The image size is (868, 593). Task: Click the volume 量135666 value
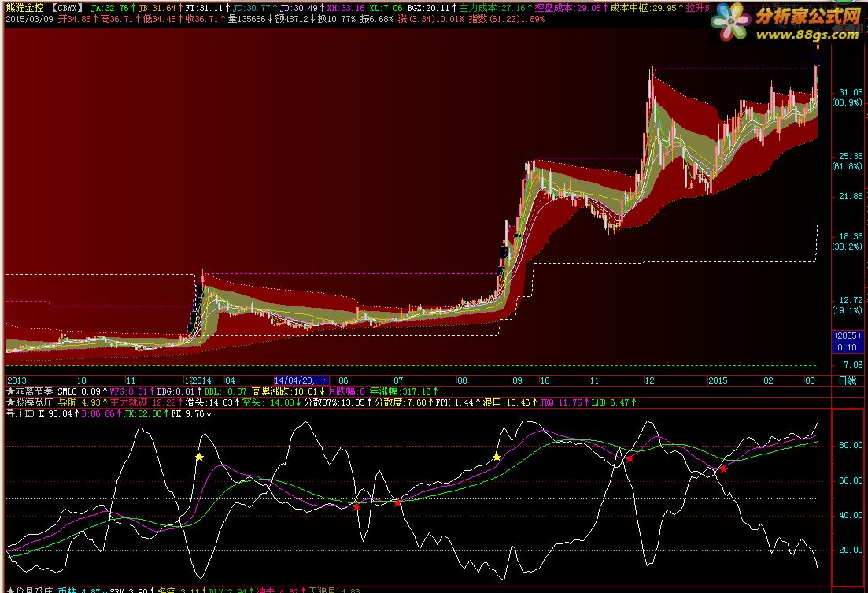coord(246,19)
